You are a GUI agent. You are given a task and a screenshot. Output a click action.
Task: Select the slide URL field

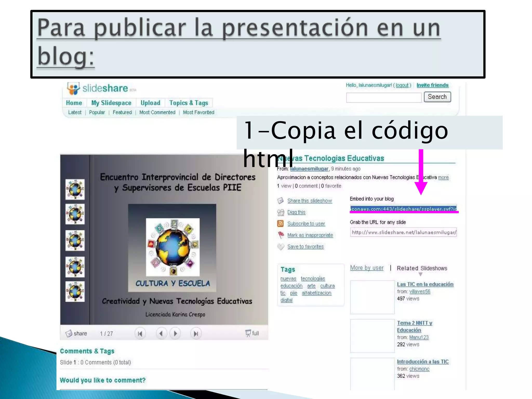(403, 232)
